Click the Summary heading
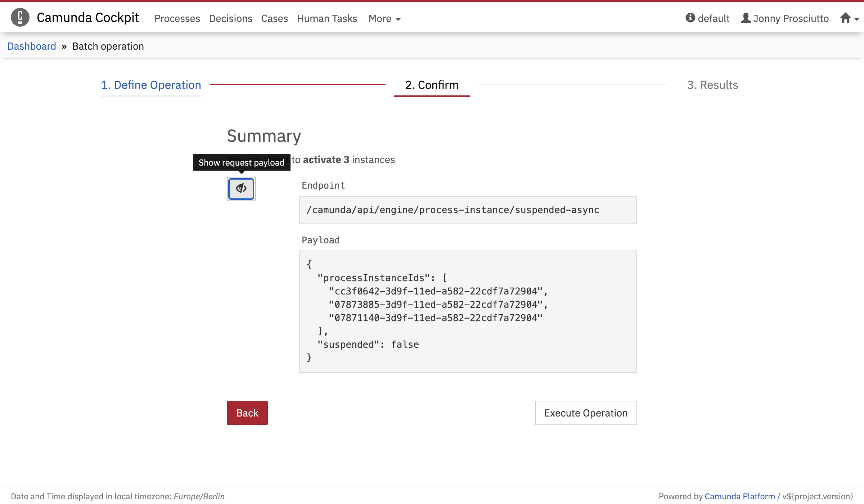 click(x=264, y=136)
